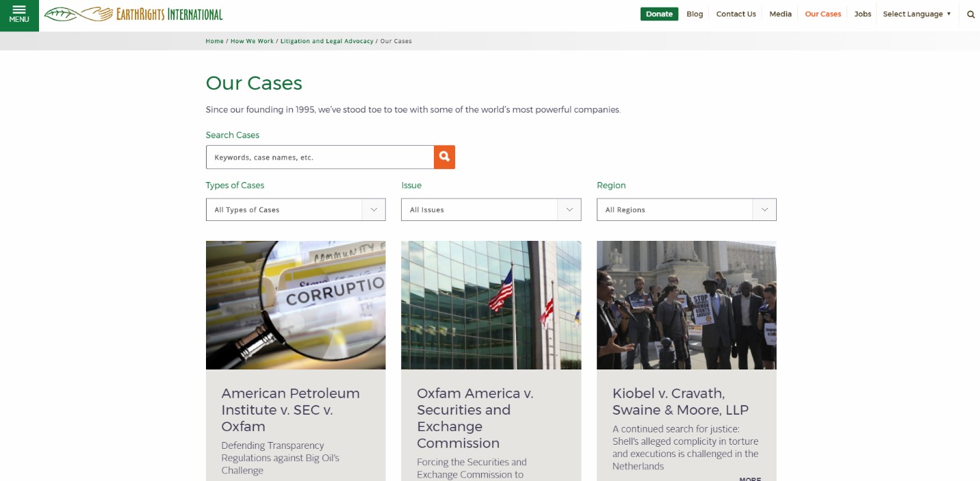Select Our Cases in top navigation
The width and height of the screenshot is (980, 481).
(x=823, y=14)
